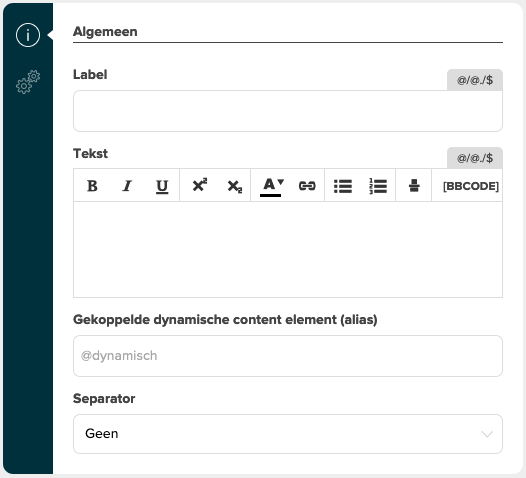The width and height of the screenshot is (526, 478).
Task: Click the Label variable picker @/@./$
Action: coord(475,80)
